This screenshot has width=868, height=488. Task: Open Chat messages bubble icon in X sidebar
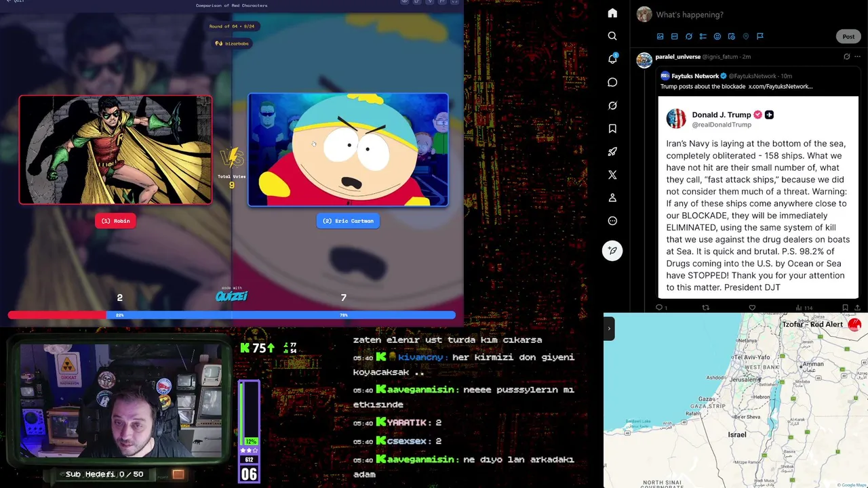612,82
